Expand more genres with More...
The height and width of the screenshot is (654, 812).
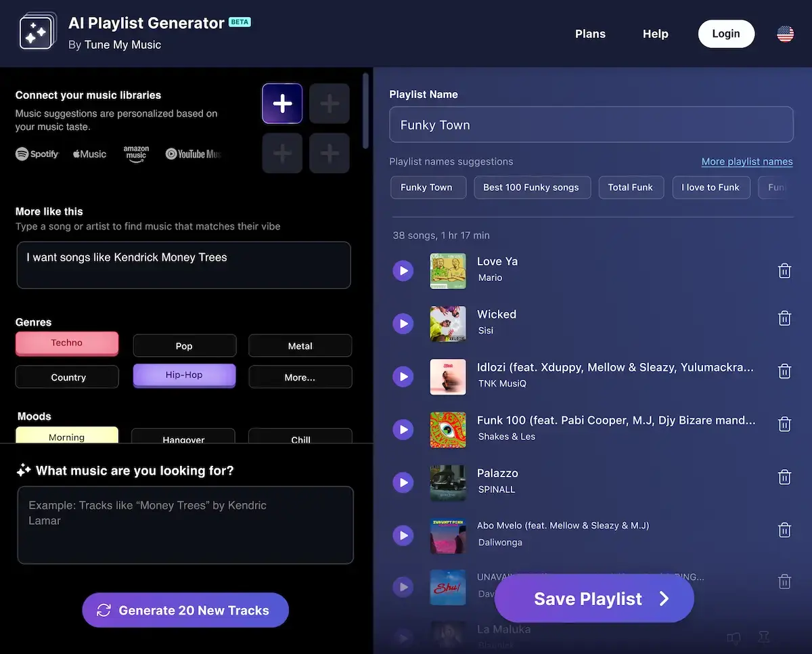pos(300,376)
